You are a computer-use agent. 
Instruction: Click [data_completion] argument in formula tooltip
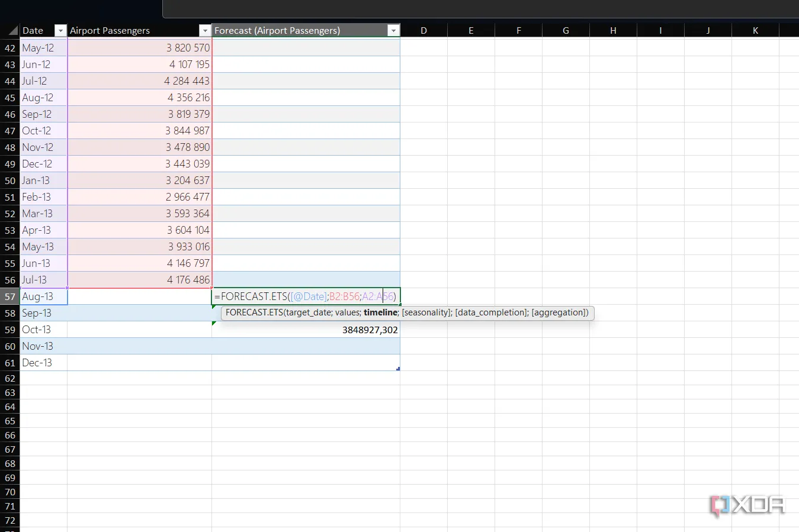pos(490,312)
